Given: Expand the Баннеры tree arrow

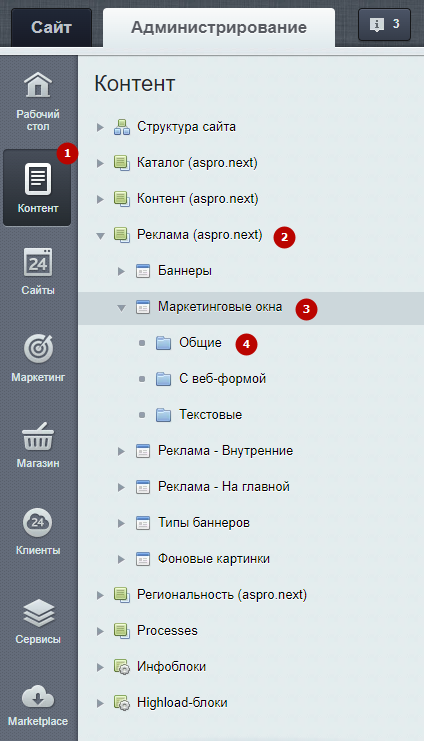Looking at the screenshot, I should pyautogui.click(x=121, y=271).
